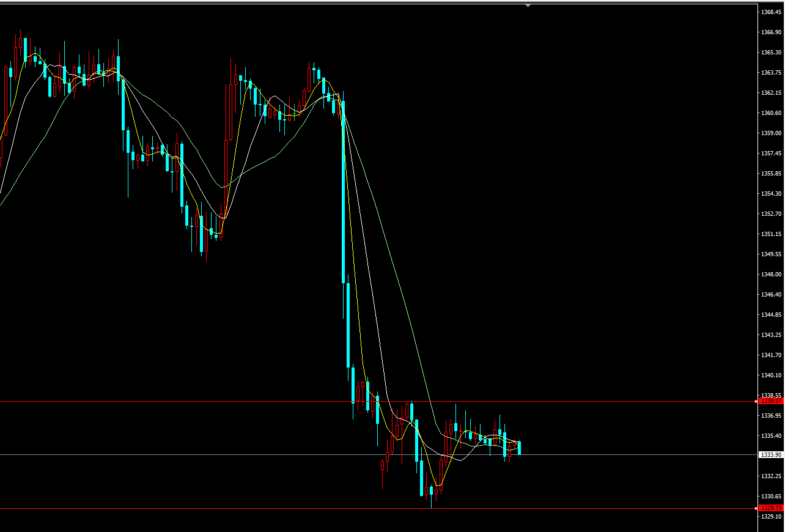Screen dimensions: 785x532
Task: Click the 1335.40 price scale value
Action: tap(772, 435)
